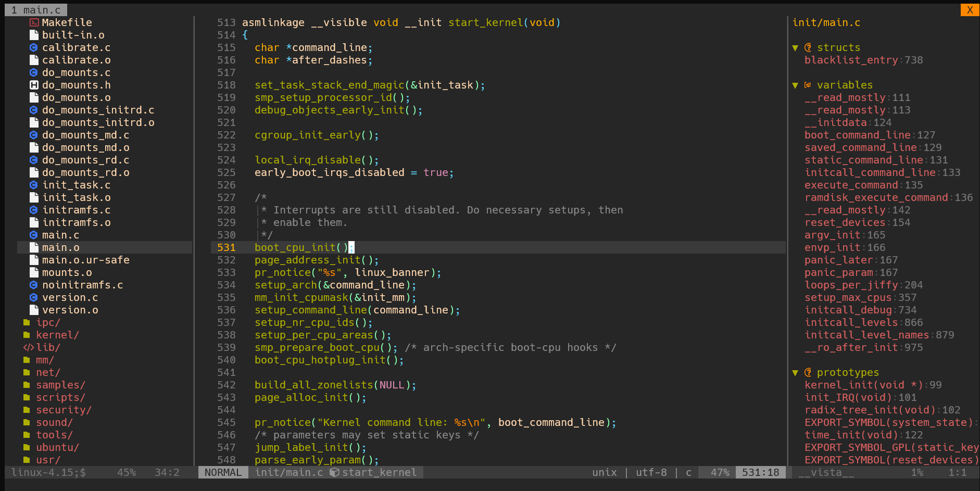Click the file icon beside mounts.o
Viewport: 980px width, 491px height.
pyautogui.click(x=34, y=272)
